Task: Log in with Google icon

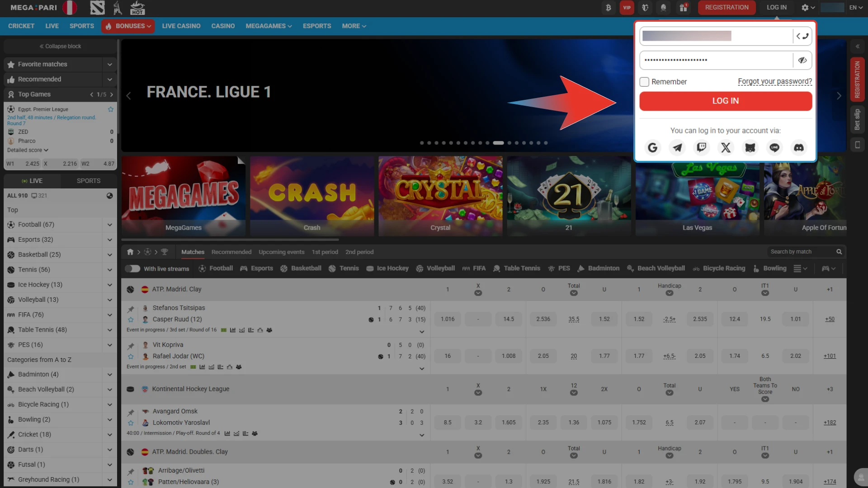Action: point(652,148)
